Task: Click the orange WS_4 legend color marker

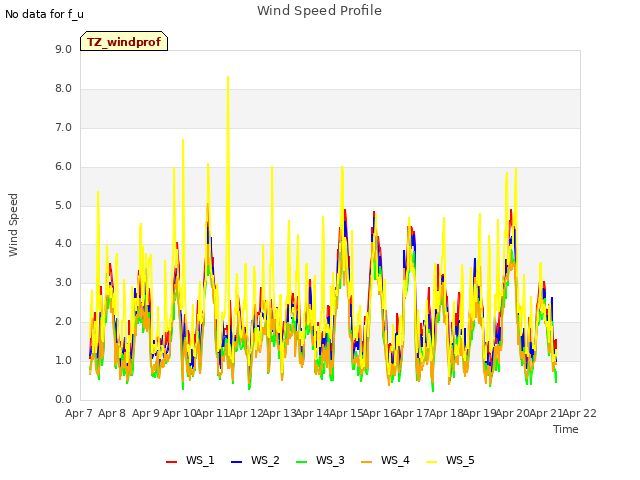Action: 367,462
